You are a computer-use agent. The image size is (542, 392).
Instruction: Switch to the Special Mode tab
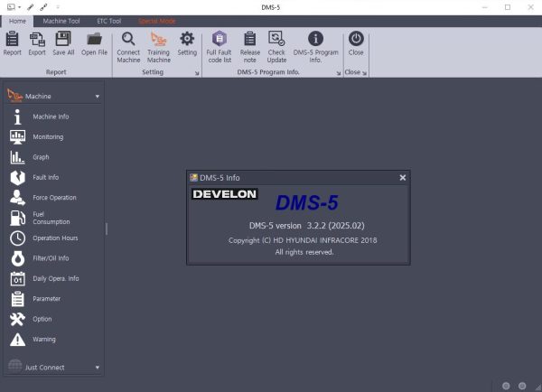(157, 21)
